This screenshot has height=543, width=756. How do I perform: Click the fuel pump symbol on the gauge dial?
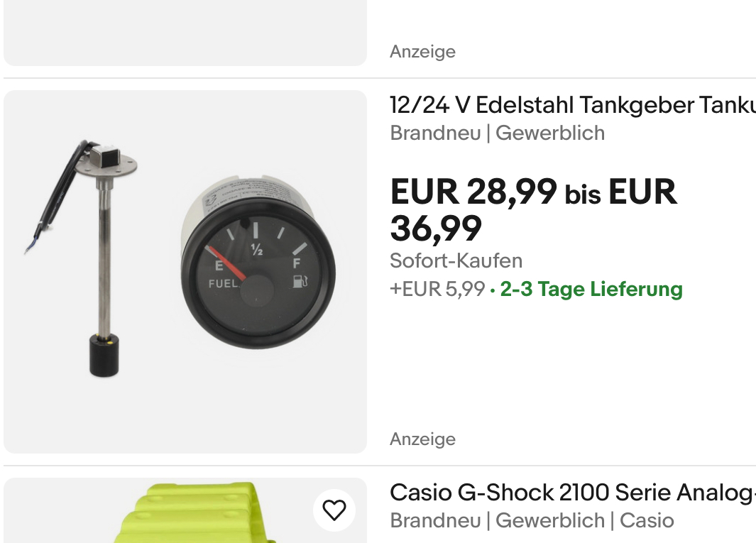[298, 282]
